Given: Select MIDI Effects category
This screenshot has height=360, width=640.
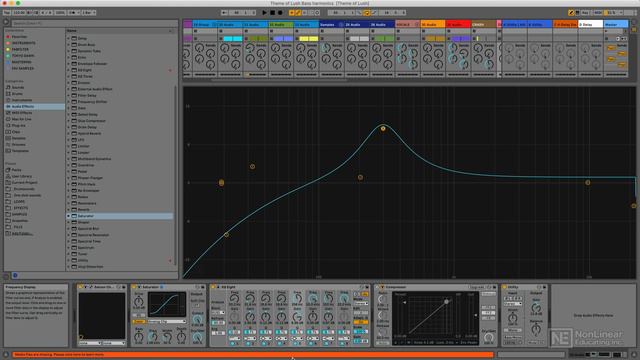Looking at the screenshot, I should 21,113.
